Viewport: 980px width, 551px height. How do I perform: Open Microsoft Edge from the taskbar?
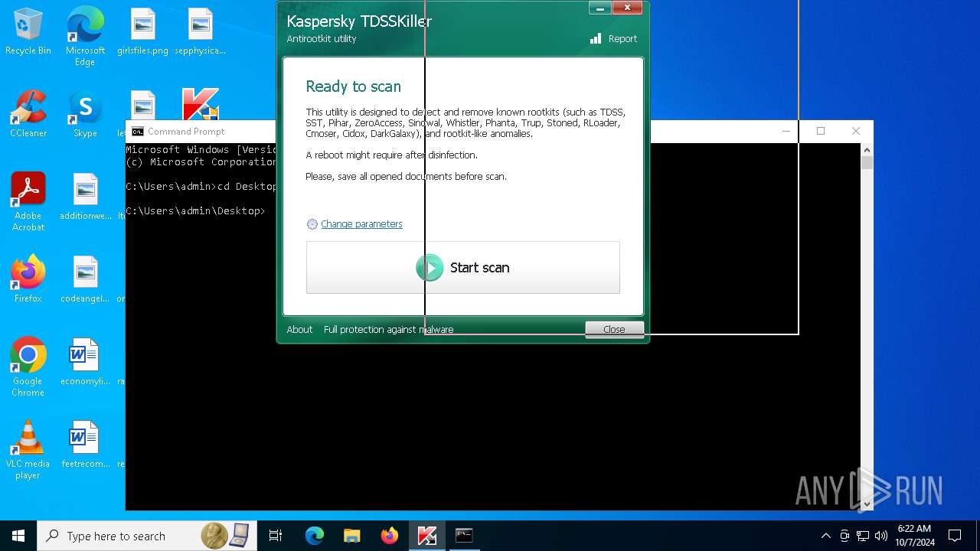coord(315,536)
